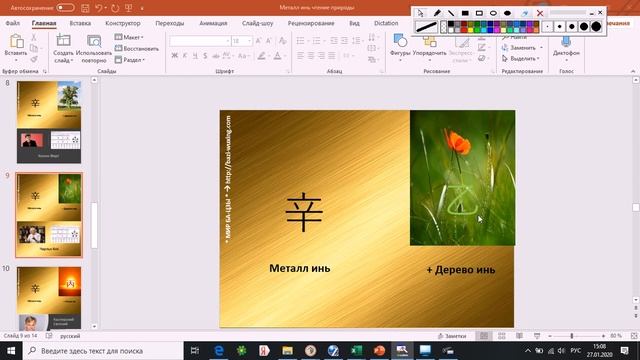
Task: Click the poppy flower picture on slide
Action: click(x=462, y=178)
